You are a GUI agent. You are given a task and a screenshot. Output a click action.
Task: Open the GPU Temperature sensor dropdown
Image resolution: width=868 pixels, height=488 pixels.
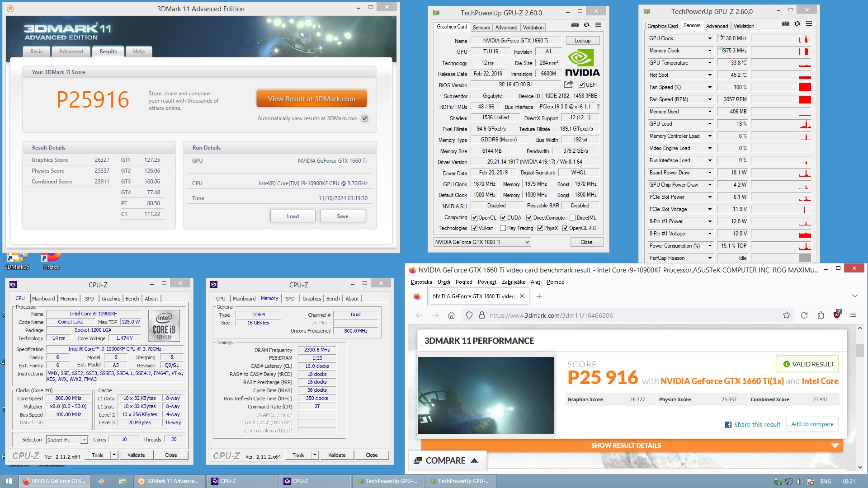point(710,63)
